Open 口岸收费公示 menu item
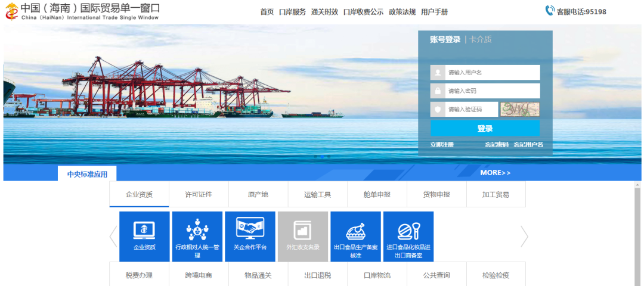The width and height of the screenshot is (644, 286). tap(364, 12)
